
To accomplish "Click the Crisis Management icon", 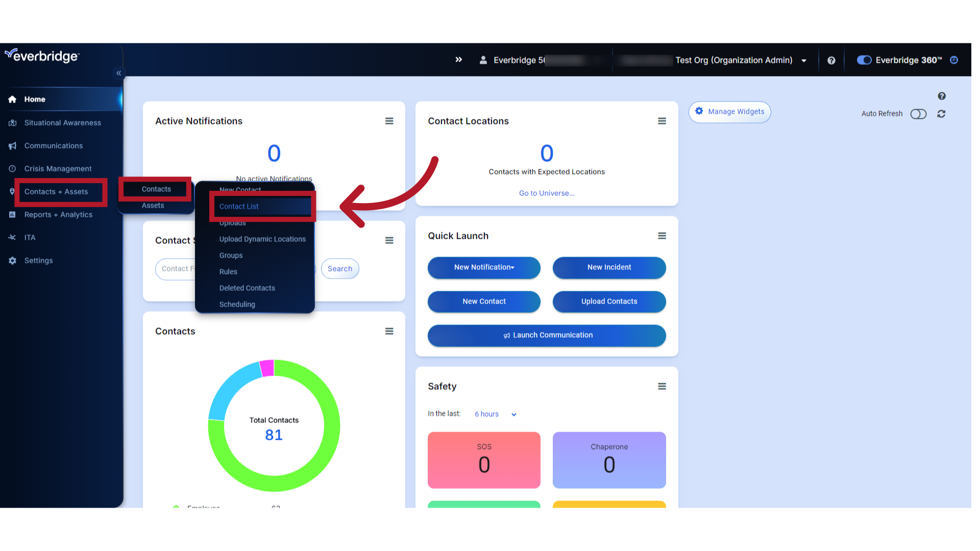I will pyautogui.click(x=12, y=168).
